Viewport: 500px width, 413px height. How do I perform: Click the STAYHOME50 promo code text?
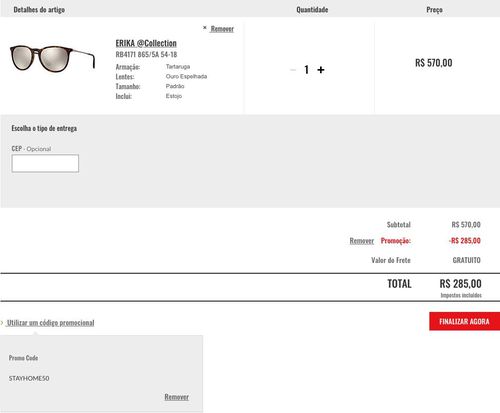click(29, 378)
